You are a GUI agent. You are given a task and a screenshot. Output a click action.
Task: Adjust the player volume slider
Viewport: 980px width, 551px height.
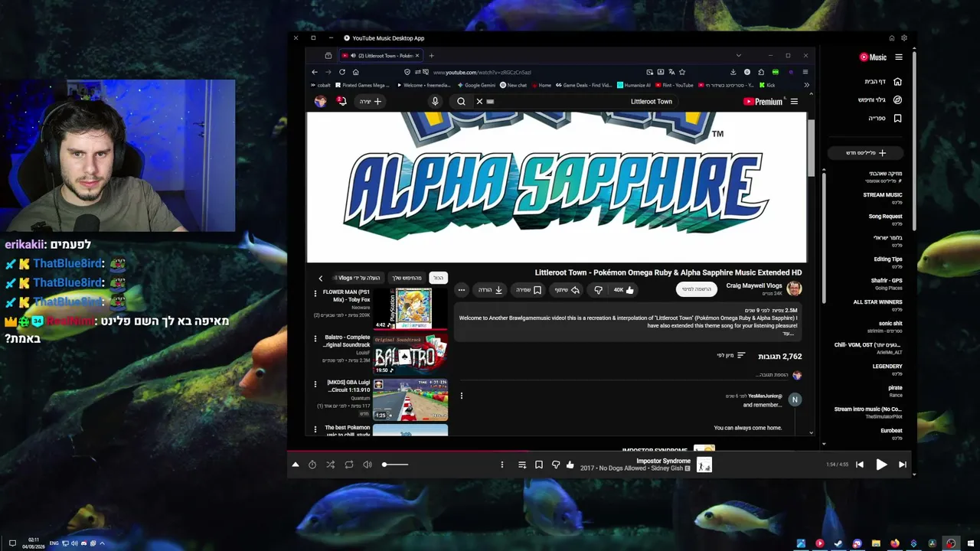395,465
